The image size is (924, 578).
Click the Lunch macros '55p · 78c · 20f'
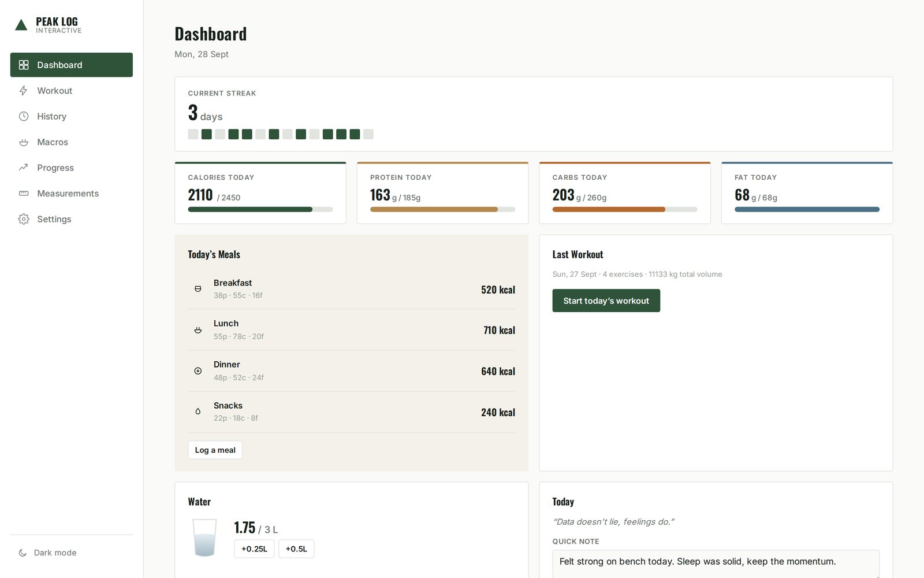click(239, 336)
